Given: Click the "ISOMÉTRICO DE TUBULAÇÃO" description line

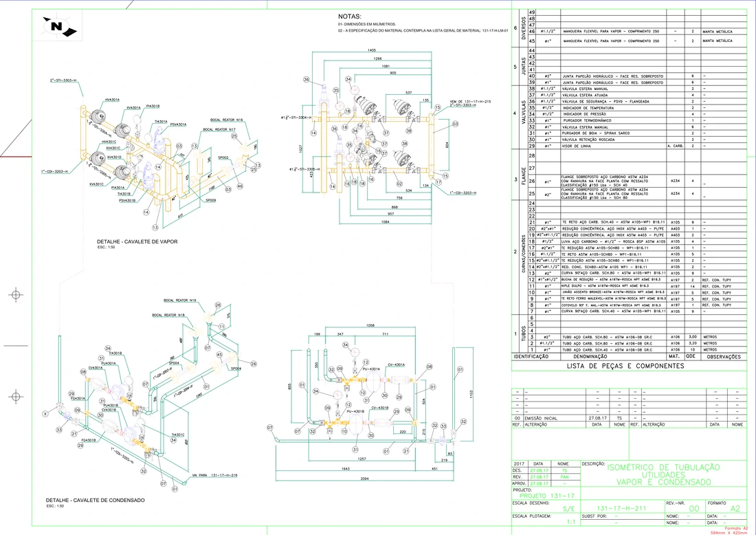Looking at the screenshot, I should 663,467.
